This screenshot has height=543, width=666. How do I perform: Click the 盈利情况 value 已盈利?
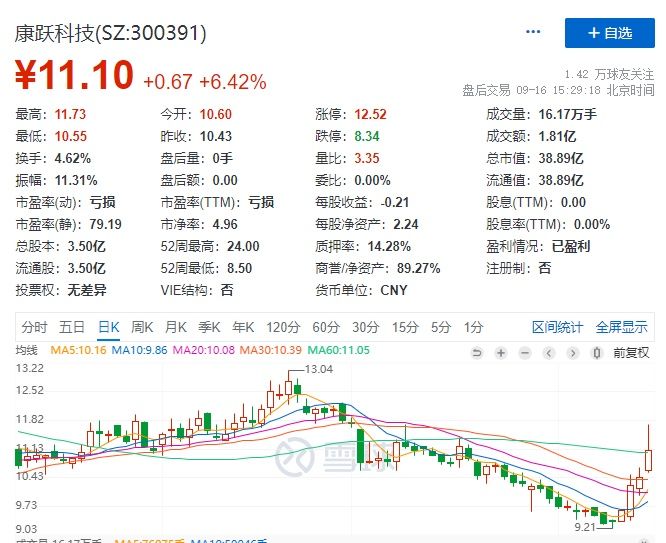pyautogui.click(x=571, y=246)
